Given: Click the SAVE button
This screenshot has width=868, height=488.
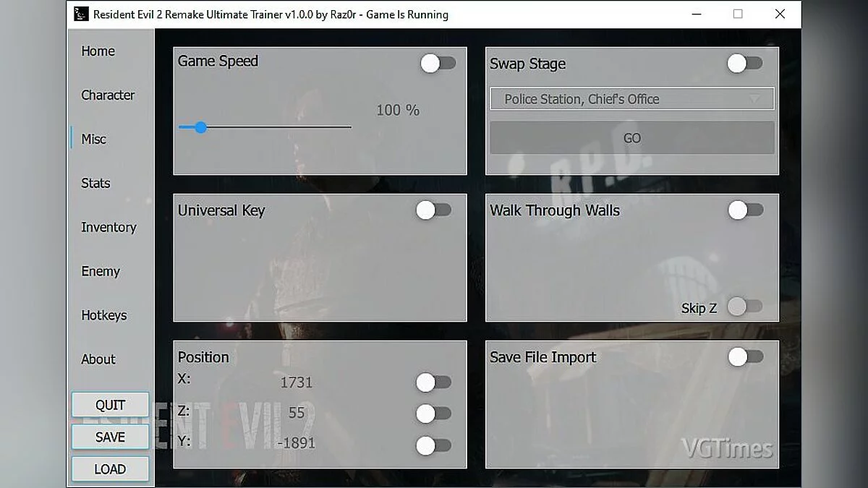Looking at the screenshot, I should click(x=110, y=437).
